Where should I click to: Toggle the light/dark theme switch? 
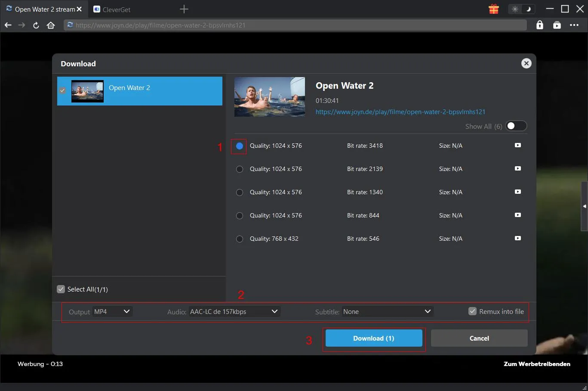[x=521, y=9]
